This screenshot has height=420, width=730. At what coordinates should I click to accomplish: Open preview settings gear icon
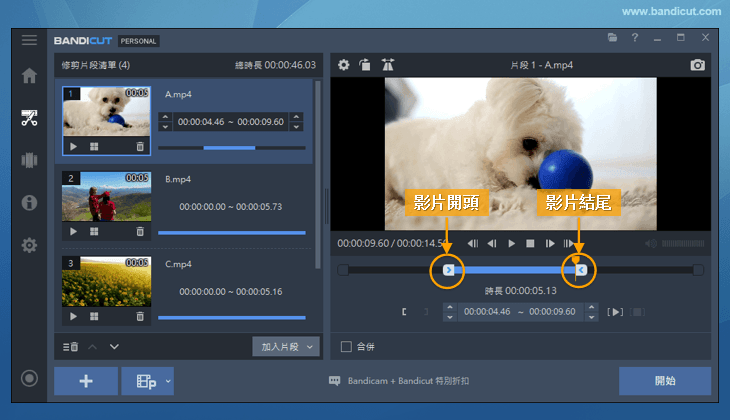(x=344, y=65)
